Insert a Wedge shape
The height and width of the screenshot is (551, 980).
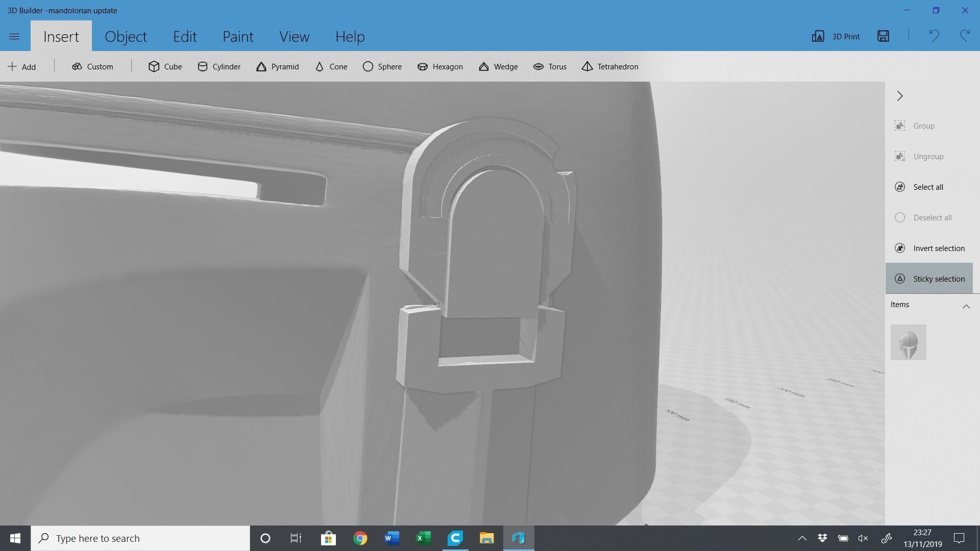[x=498, y=67]
